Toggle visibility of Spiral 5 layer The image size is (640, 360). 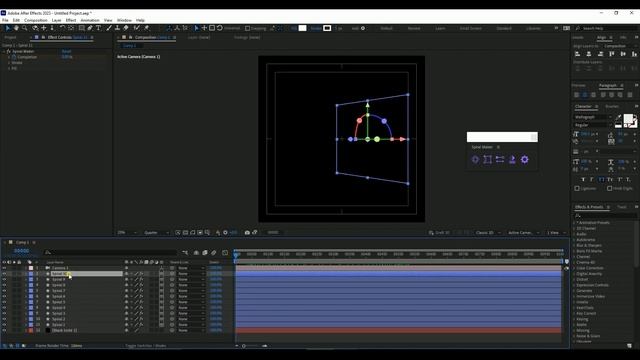click(4, 302)
